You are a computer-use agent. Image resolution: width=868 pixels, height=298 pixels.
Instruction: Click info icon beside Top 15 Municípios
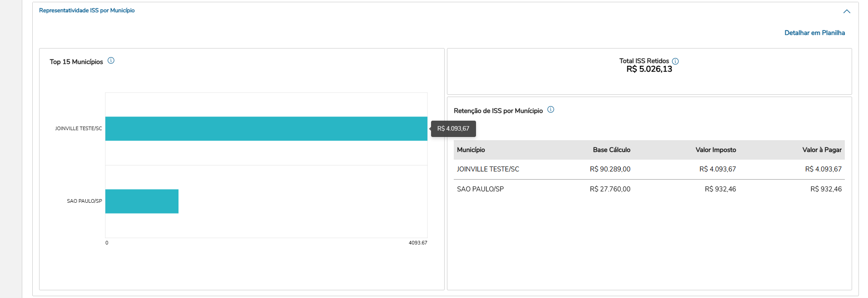[x=111, y=61]
